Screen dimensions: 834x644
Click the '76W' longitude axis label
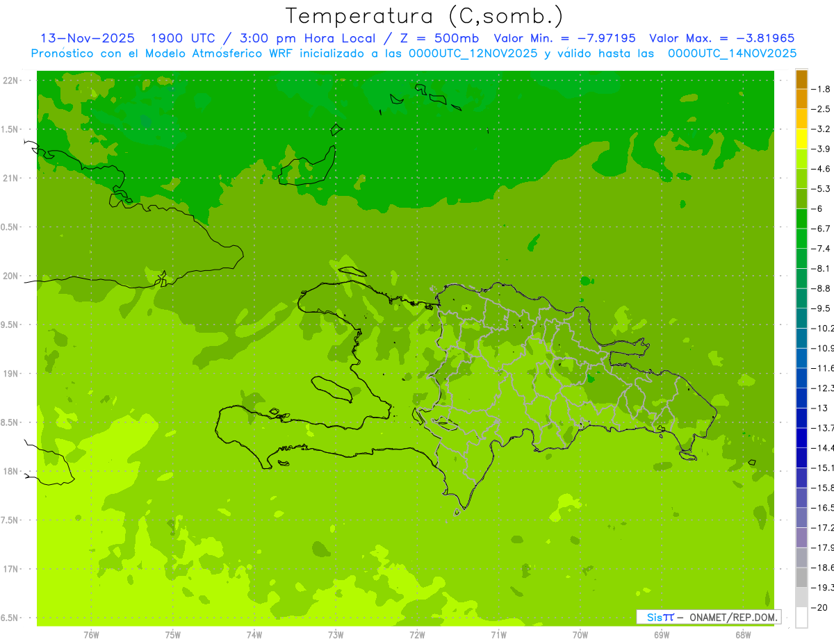click(91, 634)
